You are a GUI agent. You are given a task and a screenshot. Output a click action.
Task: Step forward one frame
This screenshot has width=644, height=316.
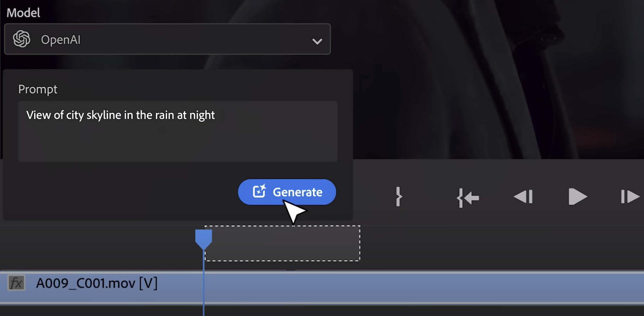pyautogui.click(x=630, y=197)
